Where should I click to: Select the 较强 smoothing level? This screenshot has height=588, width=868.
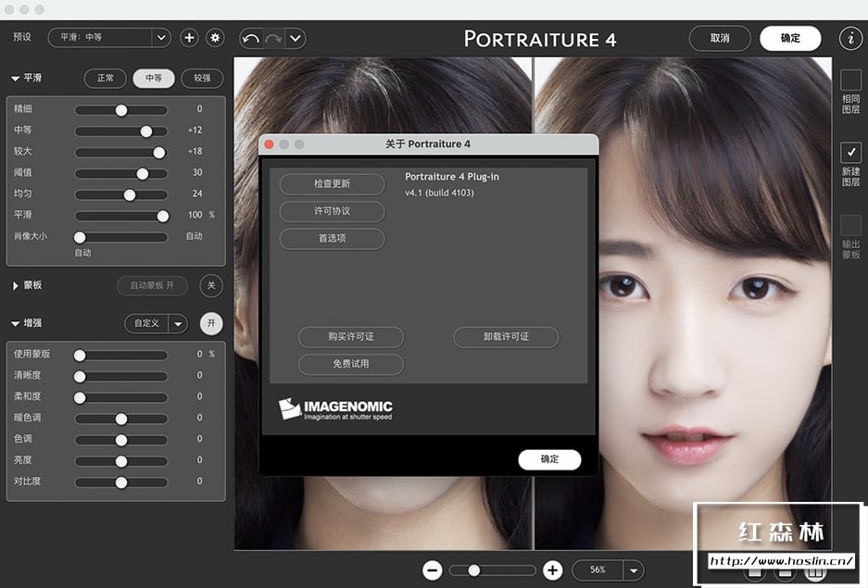tap(202, 79)
